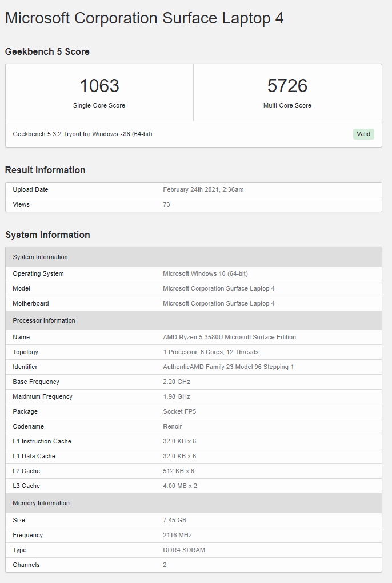The height and width of the screenshot is (583, 392).
Task: Select the Socket FP5 value
Action: coord(179,411)
